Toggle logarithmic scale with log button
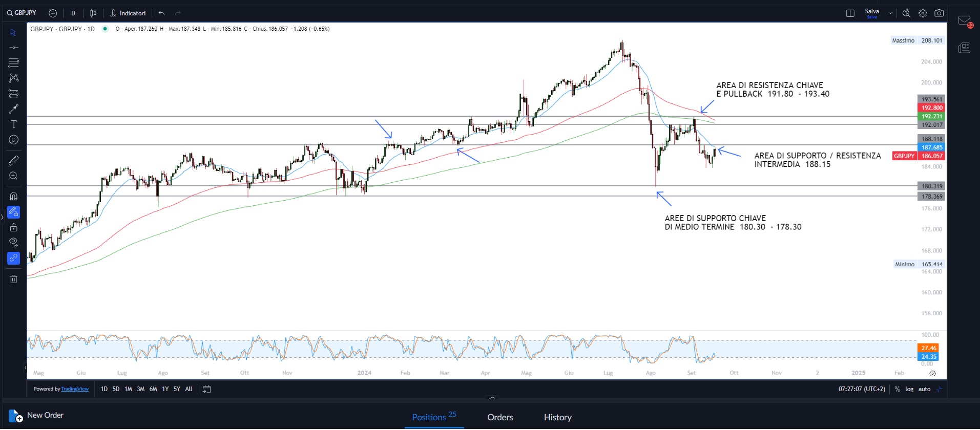Viewport: 980px width, 430px height. pos(909,389)
